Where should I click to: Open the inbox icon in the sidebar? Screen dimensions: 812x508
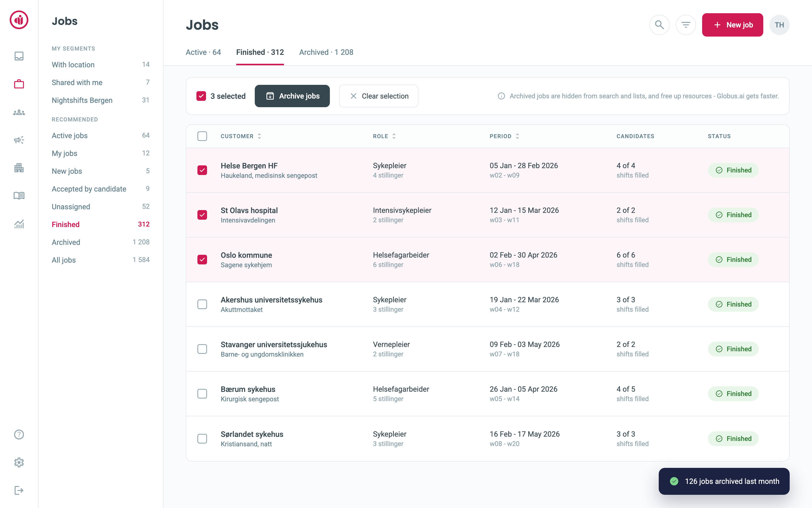19,56
